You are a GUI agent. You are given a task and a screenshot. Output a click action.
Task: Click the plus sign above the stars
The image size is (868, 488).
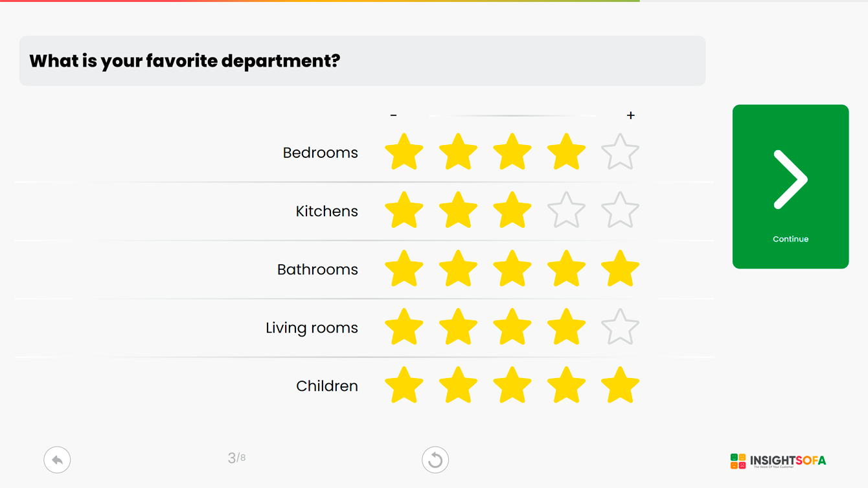point(630,115)
